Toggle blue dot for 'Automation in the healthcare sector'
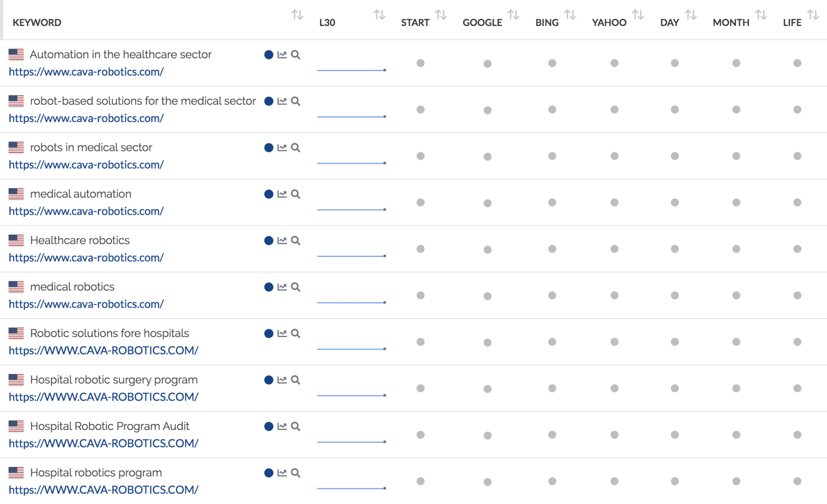Screen dimensions: 827x504 coord(269,55)
